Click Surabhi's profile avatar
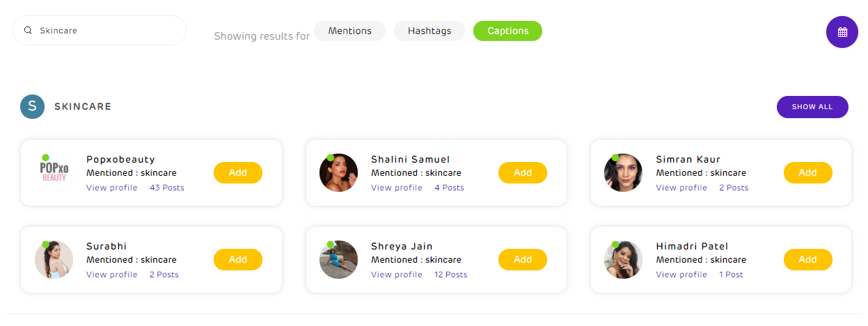 tap(54, 259)
